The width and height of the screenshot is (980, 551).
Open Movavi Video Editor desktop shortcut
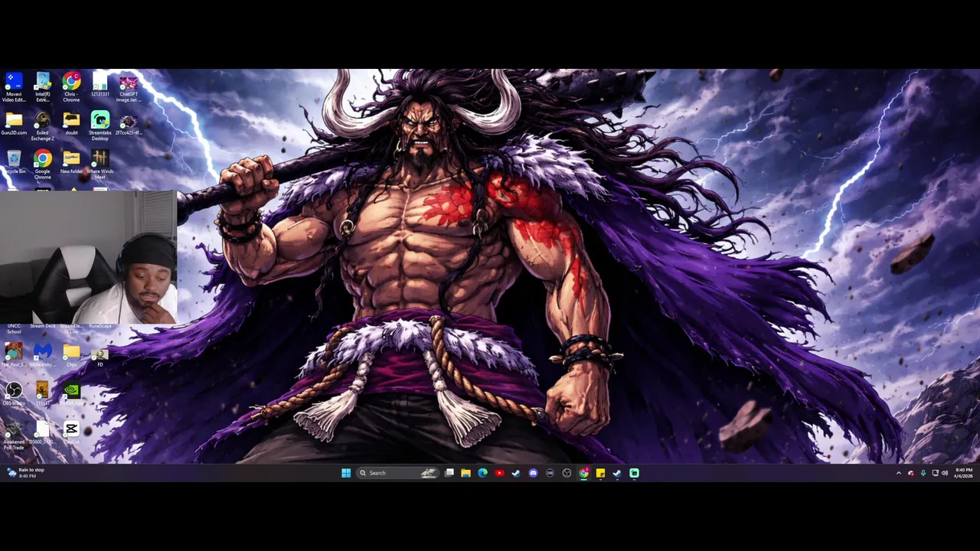[x=14, y=87]
